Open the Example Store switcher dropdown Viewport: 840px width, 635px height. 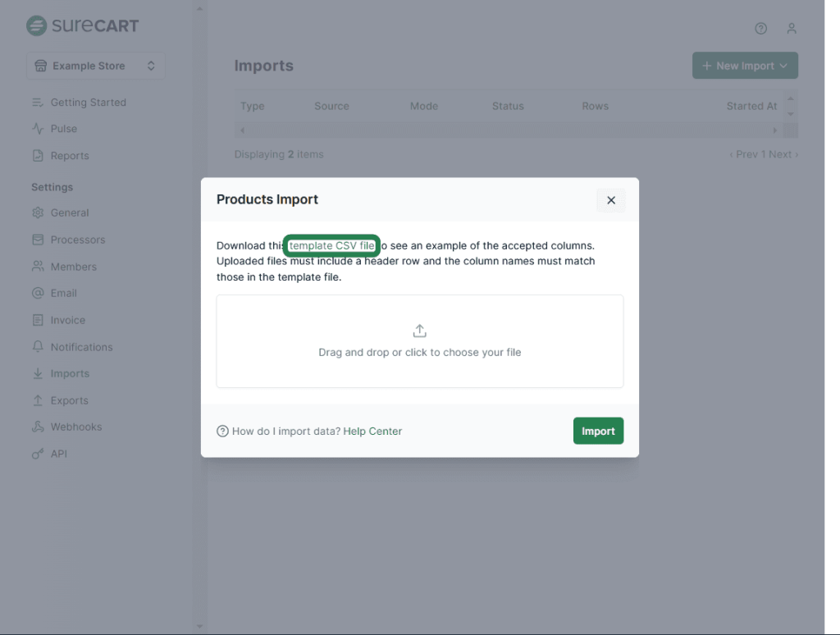(96, 66)
